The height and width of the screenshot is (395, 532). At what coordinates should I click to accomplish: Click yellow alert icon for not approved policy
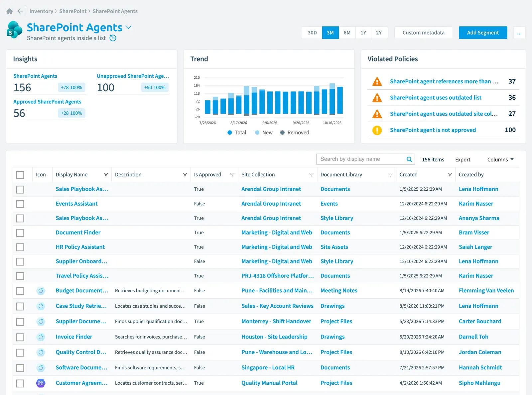point(377,130)
